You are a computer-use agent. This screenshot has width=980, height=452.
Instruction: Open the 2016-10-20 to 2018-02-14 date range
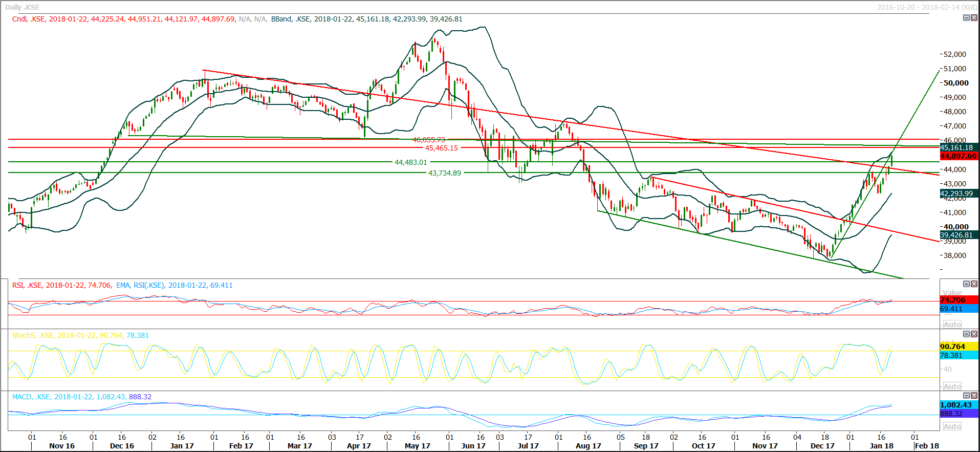(x=926, y=7)
